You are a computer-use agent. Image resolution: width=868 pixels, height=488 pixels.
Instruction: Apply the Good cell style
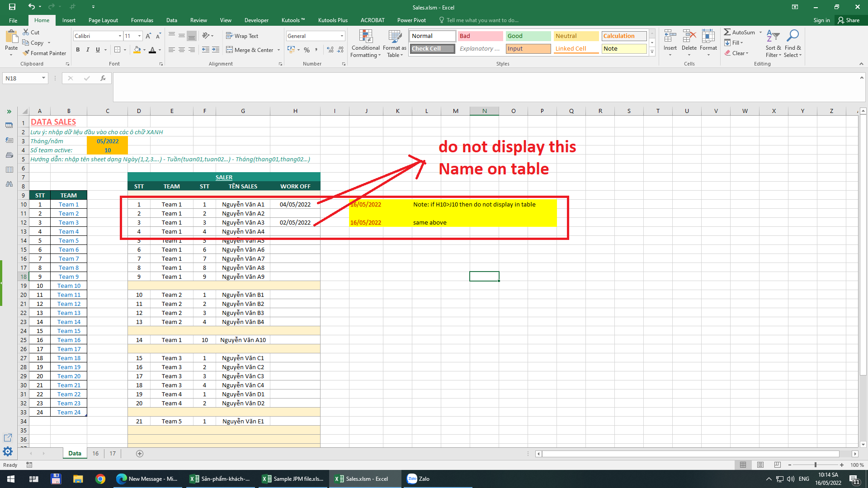(528, 36)
